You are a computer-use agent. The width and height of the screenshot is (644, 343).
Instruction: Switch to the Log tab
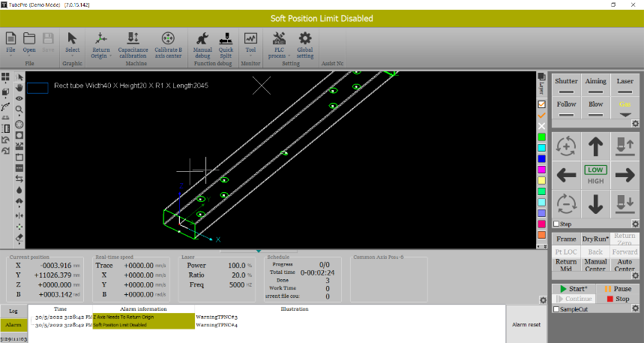click(x=13, y=310)
